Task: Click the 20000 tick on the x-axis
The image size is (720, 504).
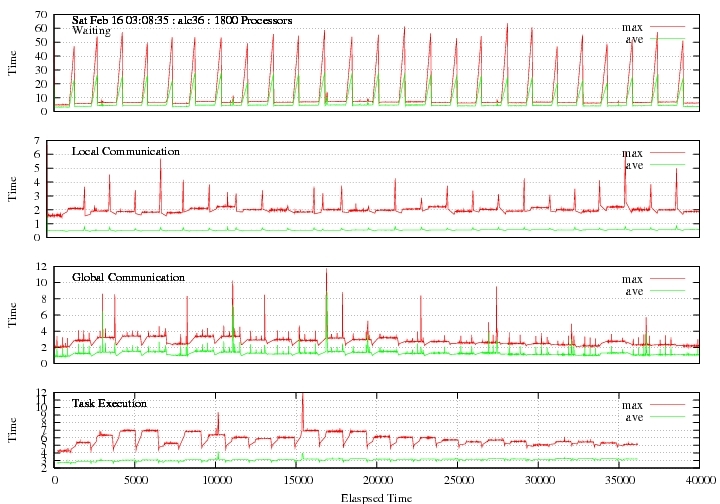Action: coord(377,480)
